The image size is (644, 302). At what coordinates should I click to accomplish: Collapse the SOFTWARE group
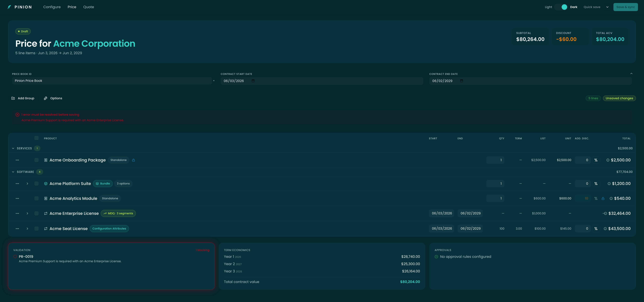click(x=13, y=172)
